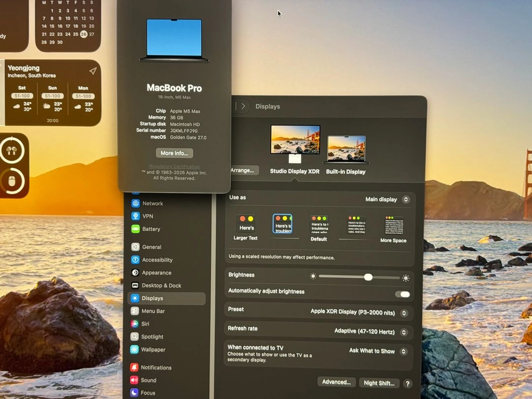Image resolution: width=532 pixels, height=399 pixels.
Task: Open the Regulatory Certification link
Action: (174, 166)
